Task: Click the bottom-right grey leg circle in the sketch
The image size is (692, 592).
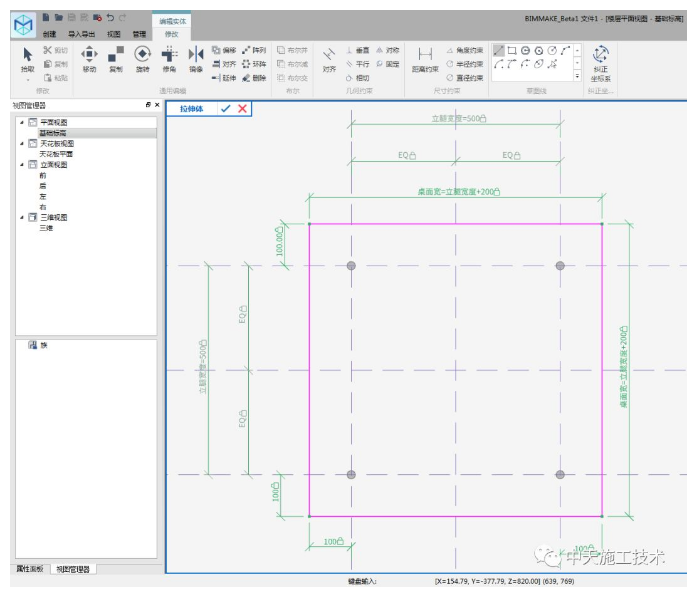Action: coord(560,475)
